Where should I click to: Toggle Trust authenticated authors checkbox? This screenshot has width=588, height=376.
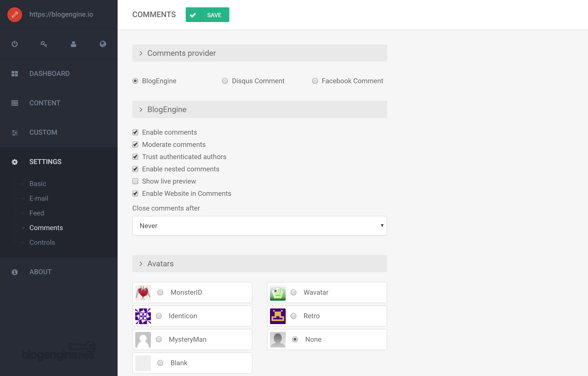(135, 157)
